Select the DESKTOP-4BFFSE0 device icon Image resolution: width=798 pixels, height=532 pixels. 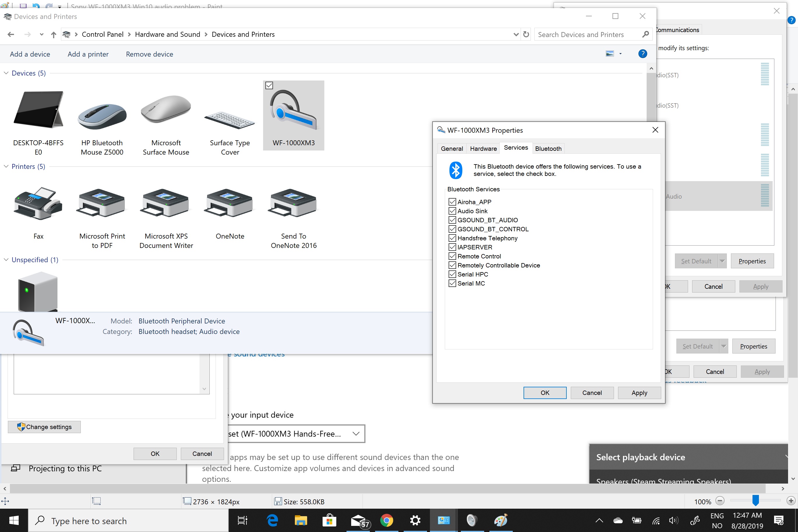[x=38, y=110]
